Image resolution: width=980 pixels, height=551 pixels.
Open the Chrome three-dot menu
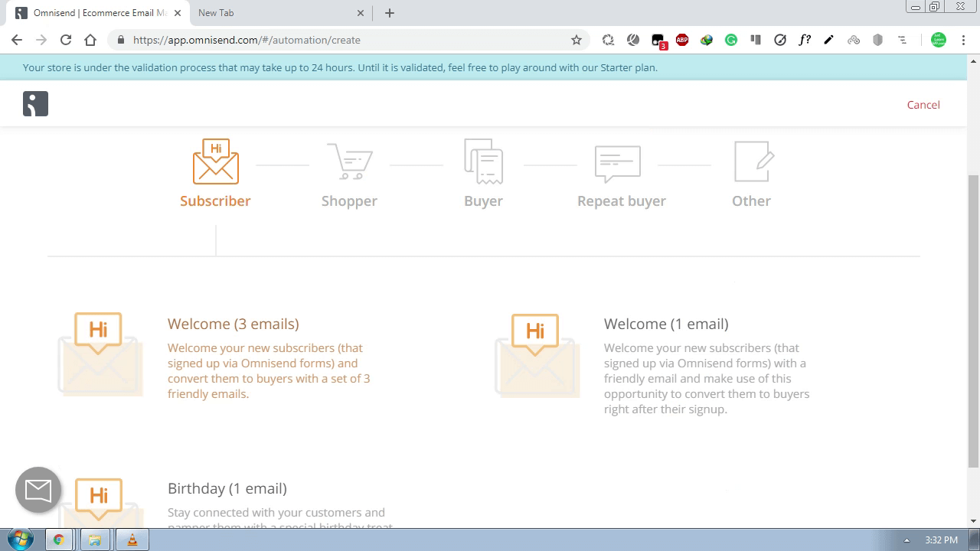pos(963,40)
